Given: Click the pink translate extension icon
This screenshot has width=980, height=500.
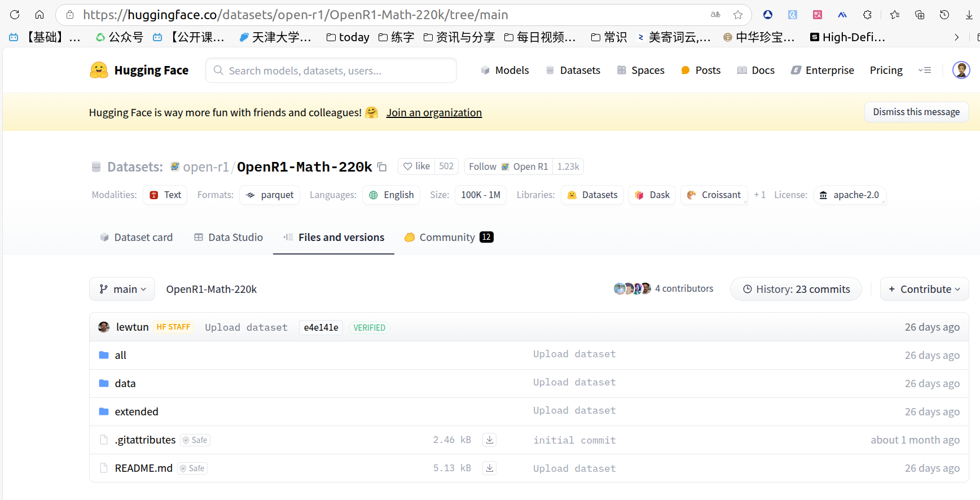Looking at the screenshot, I should 818,15.
